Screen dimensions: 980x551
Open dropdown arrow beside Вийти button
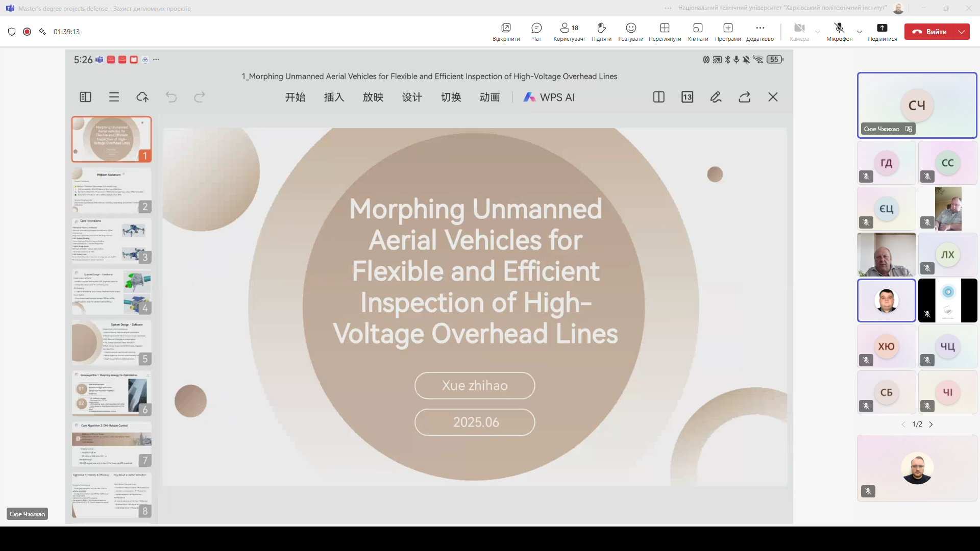(x=962, y=32)
